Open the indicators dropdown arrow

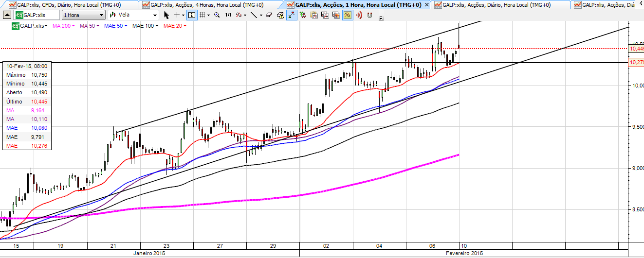pyautogui.click(x=245, y=15)
